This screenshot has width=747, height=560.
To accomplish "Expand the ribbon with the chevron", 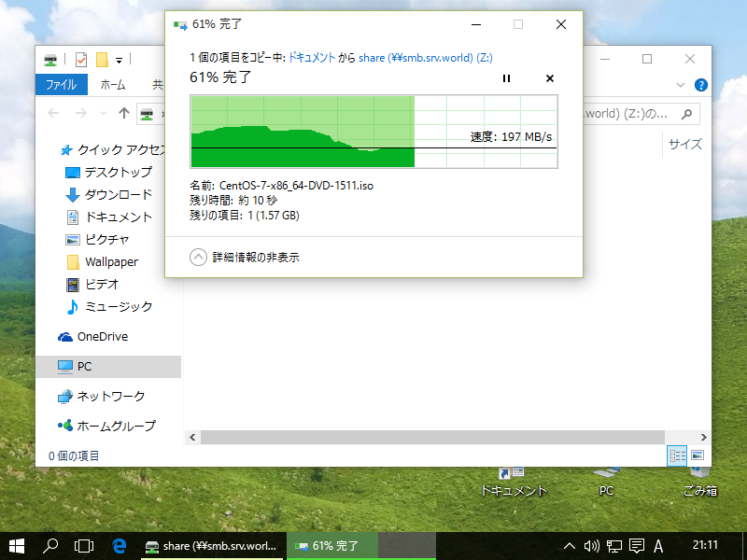I will tap(681, 85).
